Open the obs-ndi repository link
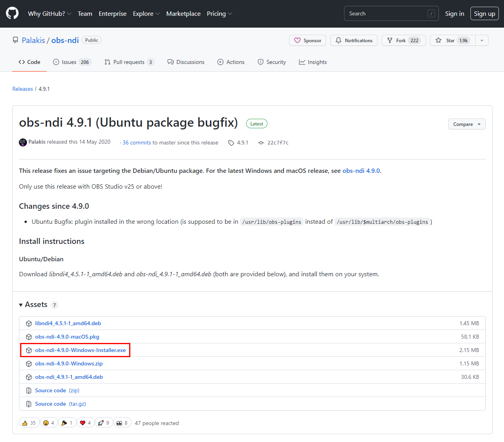This screenshot has width=504, height=442. 65,40
